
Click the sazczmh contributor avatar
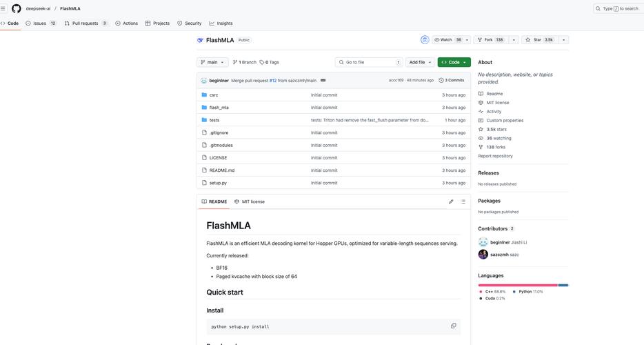pyautogui.click(x=483, y=254)
